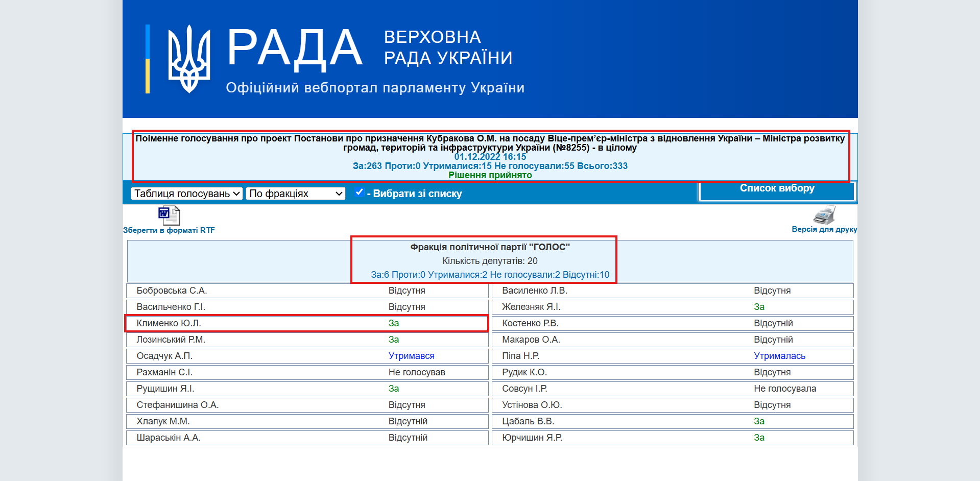Click the large 'РАДА' header title
Screen dimensions: 980x481
[x=295, y=49]
